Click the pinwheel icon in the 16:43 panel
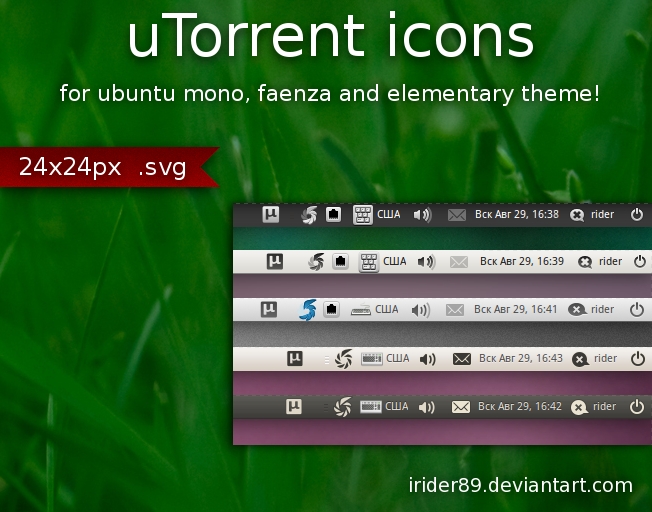 [343, 359]
